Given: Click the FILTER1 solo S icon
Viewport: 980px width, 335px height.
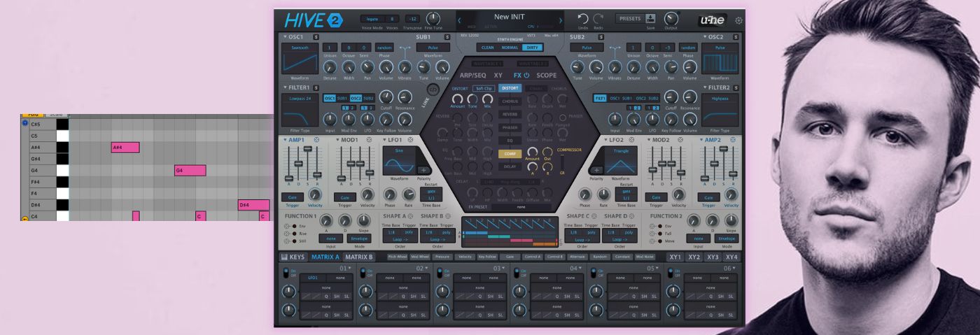Looking at the screenshot, I should [316, 87].
